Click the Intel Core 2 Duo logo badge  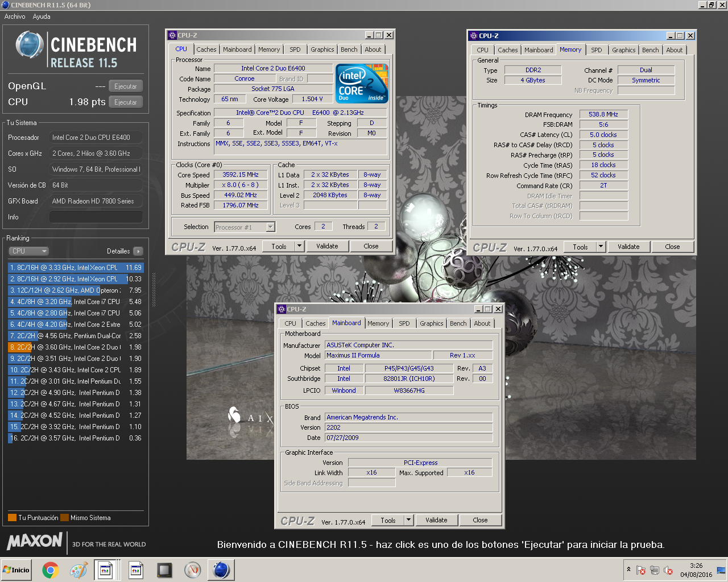(x=362, y=83)
